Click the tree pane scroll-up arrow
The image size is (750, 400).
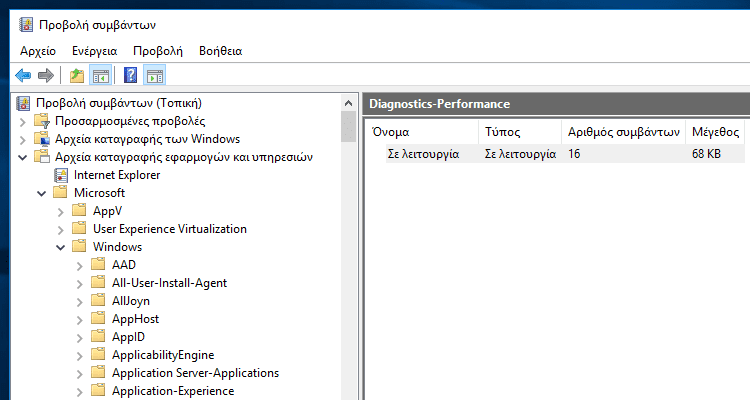[348, 103]
